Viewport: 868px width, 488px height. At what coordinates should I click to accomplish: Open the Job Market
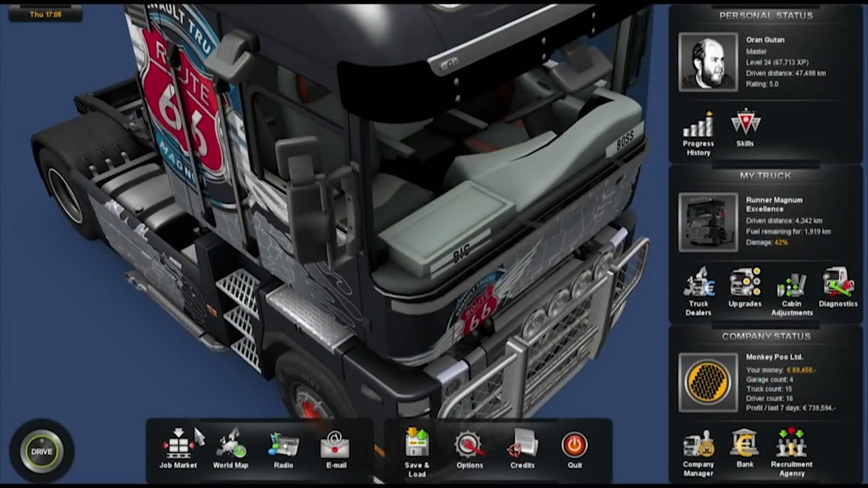tap(178, 448)
